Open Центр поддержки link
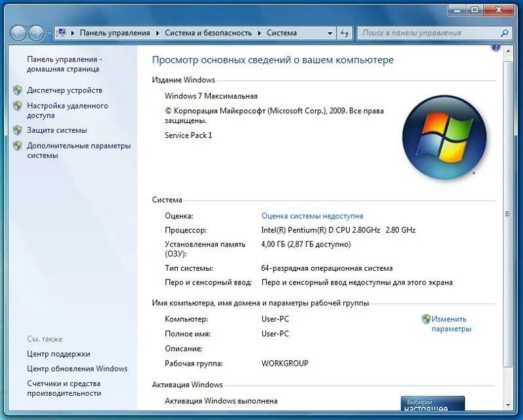Viewport: 523px width, 420px height. pos(58,354)
